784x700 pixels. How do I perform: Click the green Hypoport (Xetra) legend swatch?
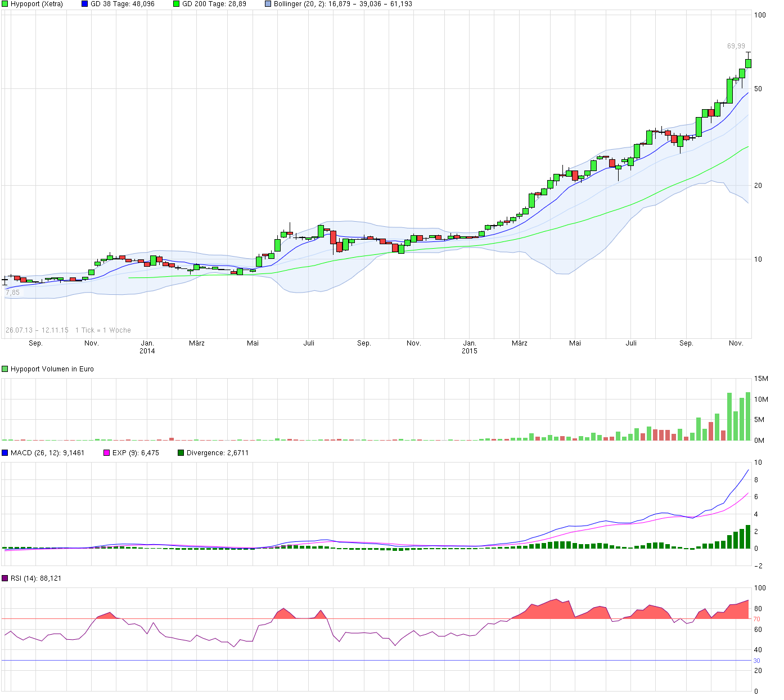point(5,4)
